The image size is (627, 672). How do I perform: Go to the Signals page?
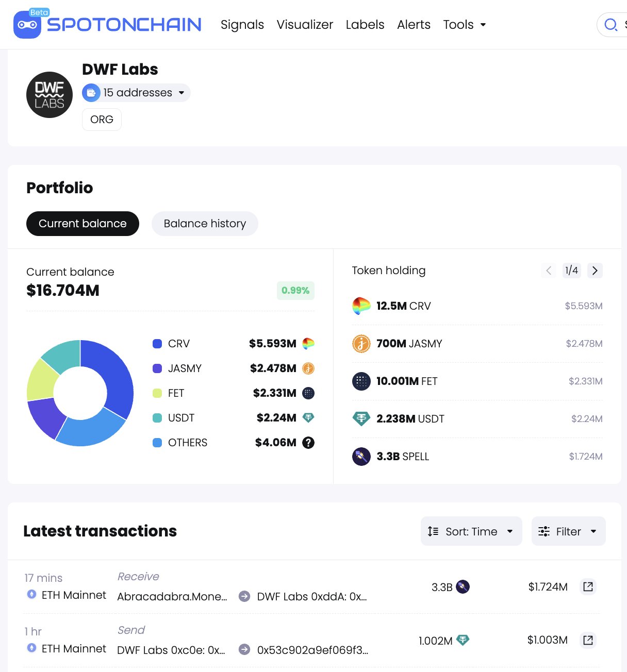(242, 25)
